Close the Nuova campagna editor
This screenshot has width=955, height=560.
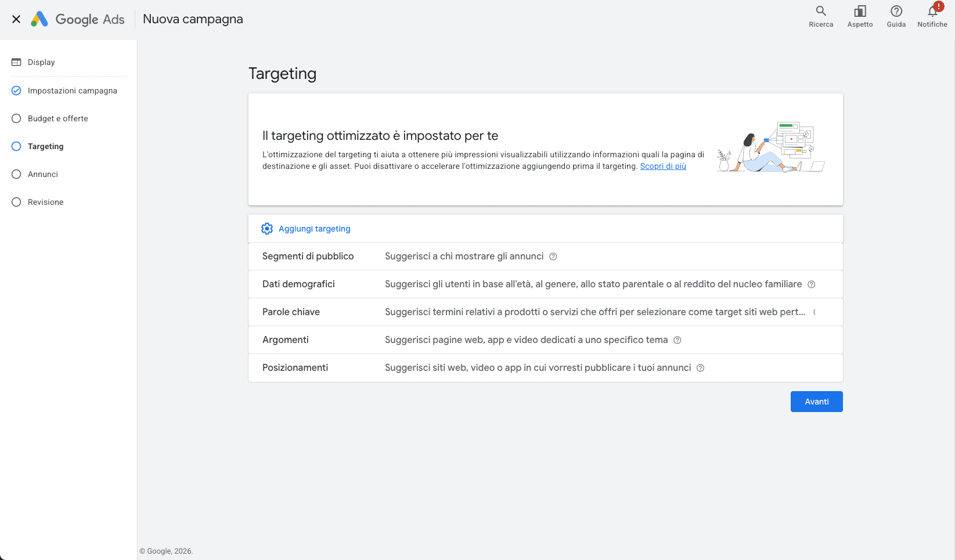click(16, 19)
